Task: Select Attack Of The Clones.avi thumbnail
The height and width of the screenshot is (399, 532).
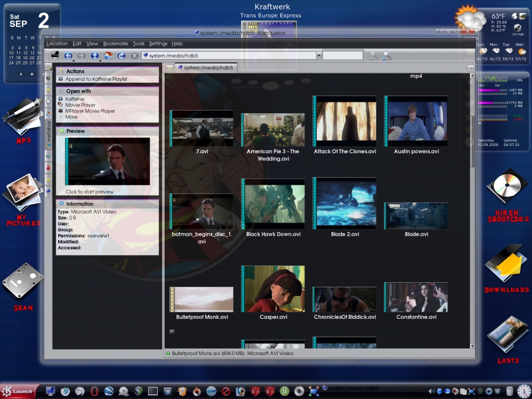Action: tap(344, 121)
